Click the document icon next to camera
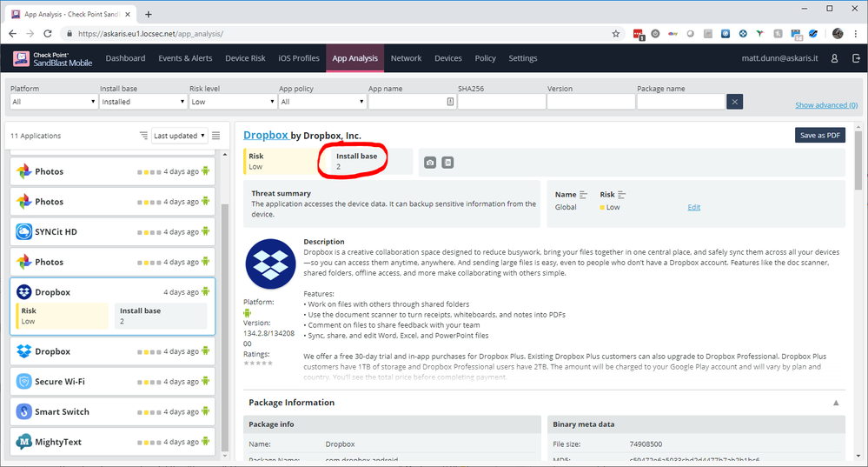The height and width of the screenshot is (467, 868). click(447, 163)
